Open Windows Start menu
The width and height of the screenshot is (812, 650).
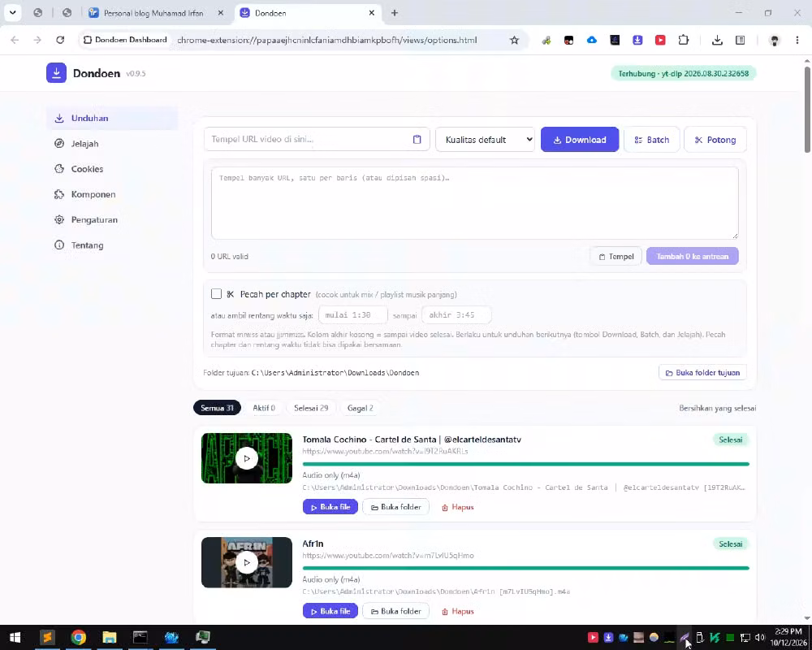pyautogui.click(x=15, y=637)
